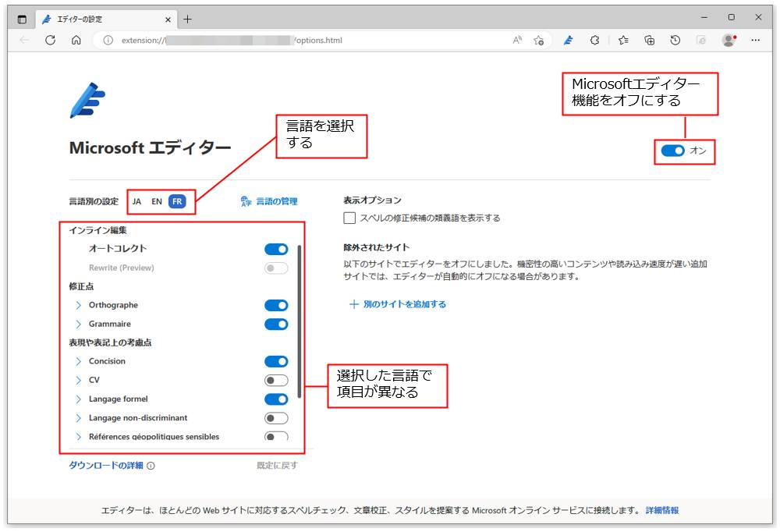
Task: Add page to favorites star icon
Action: (x=538, y=41)
